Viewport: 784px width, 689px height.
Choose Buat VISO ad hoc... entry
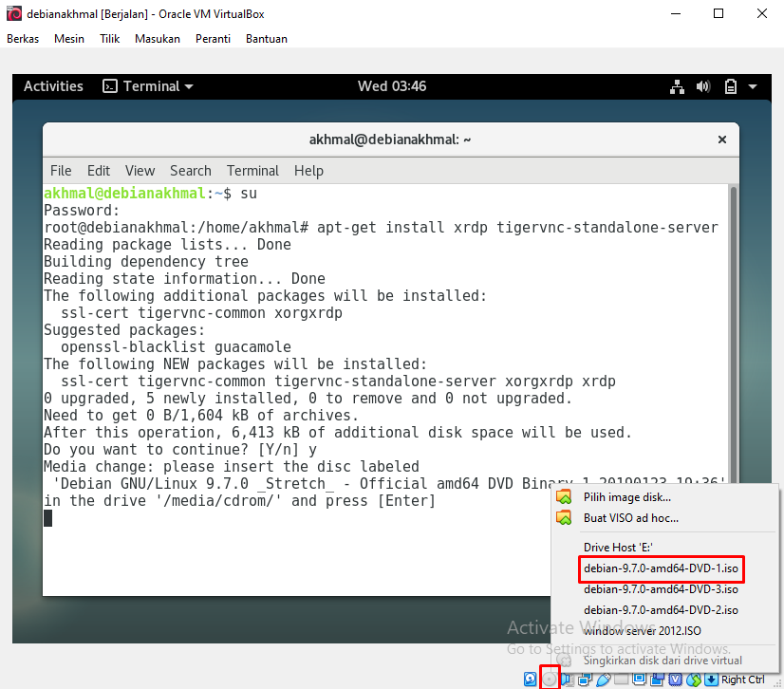pyautogui.click(x=664, y=518)
